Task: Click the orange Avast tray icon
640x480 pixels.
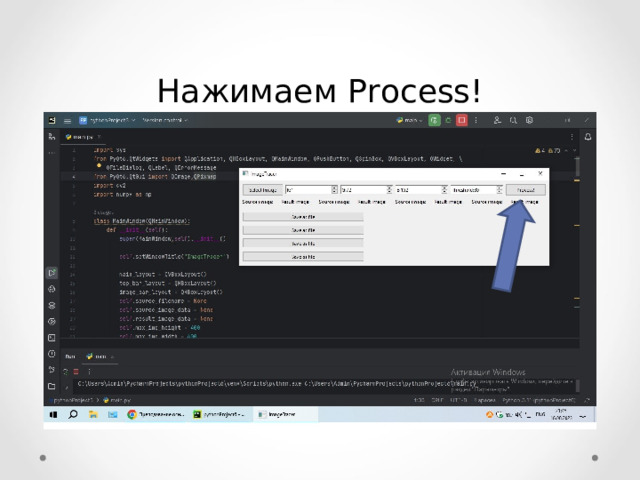Action: click(x=489, y=415)
